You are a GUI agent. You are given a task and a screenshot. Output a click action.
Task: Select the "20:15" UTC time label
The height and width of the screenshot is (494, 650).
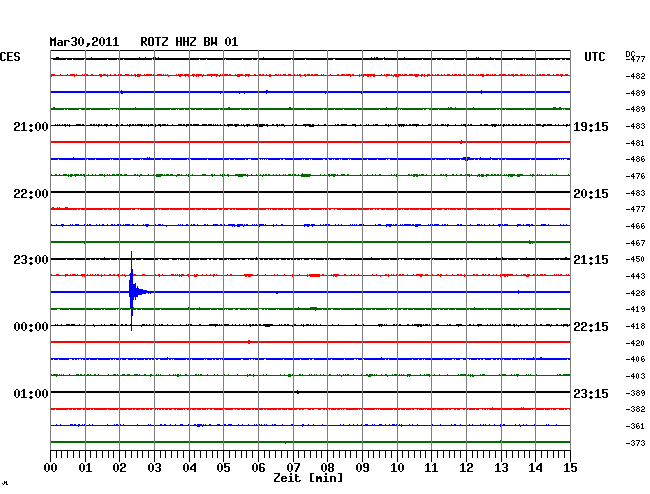tap(591, 194)
